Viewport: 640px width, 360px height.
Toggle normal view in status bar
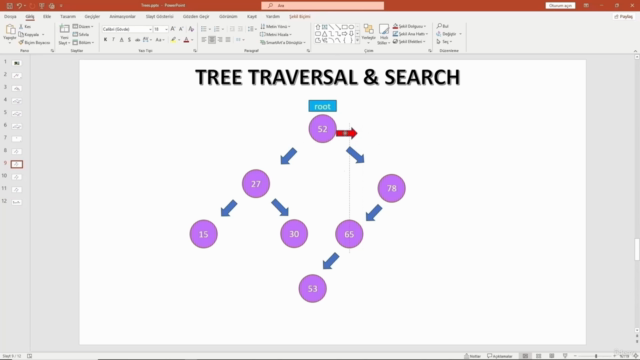(x=525, y=356)
